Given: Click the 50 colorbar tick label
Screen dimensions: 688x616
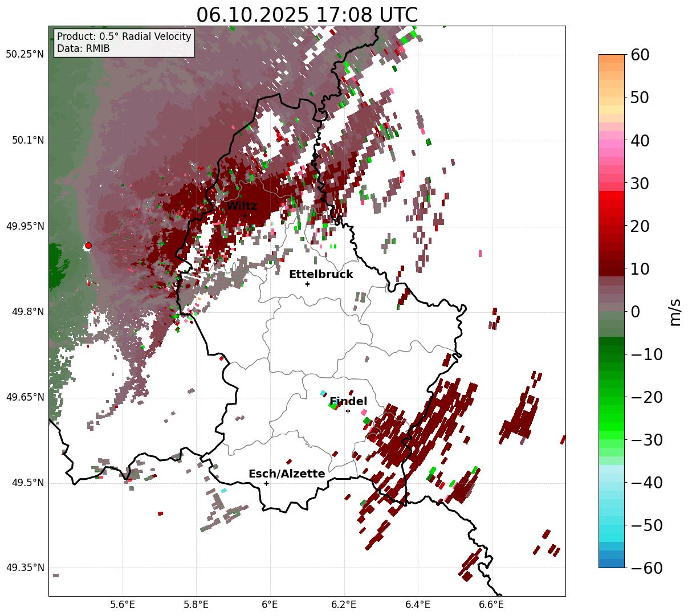Looking at the screenshot, I should pyautogui.click(x=641, y=97).
